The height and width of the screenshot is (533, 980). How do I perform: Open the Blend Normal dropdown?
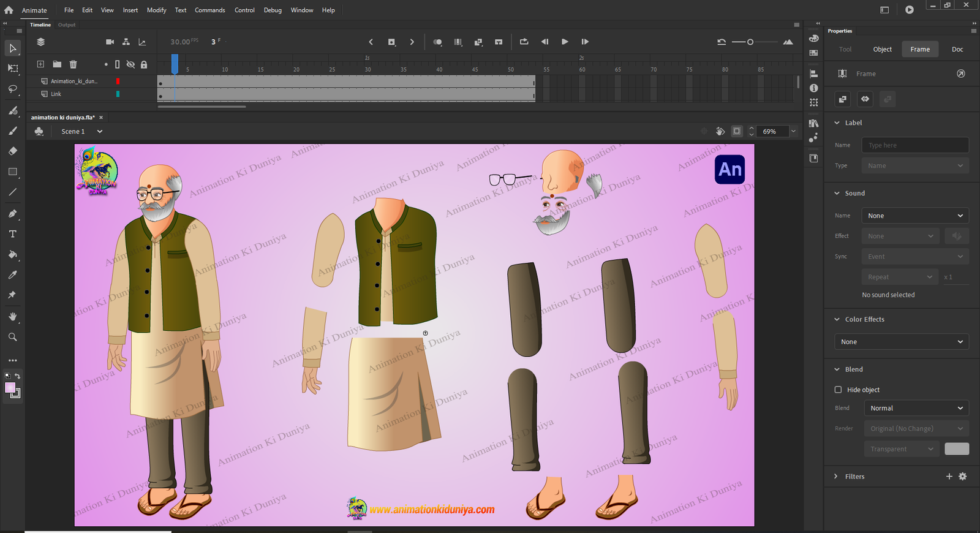pos(916,408)
